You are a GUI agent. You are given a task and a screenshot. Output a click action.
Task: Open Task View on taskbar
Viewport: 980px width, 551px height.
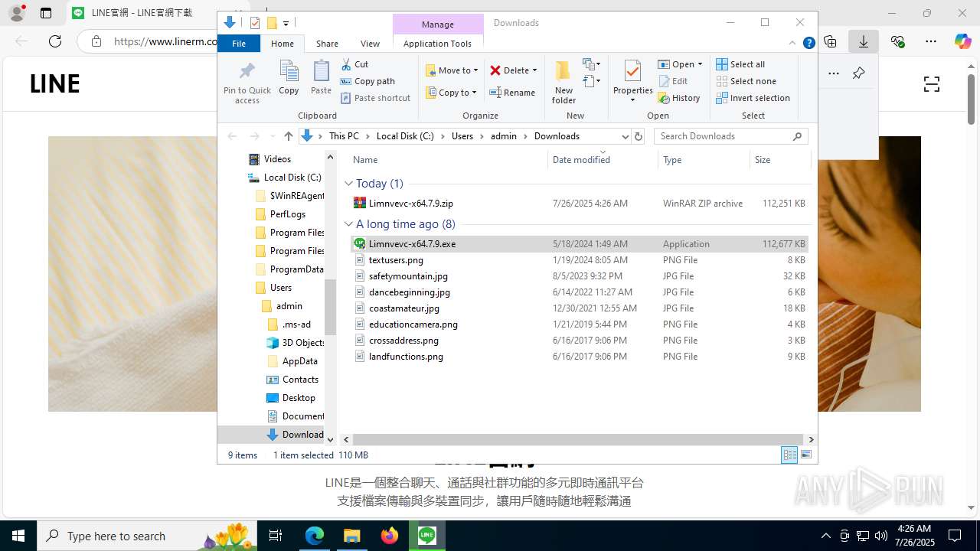pyautogui.click(x=276, y=536)
